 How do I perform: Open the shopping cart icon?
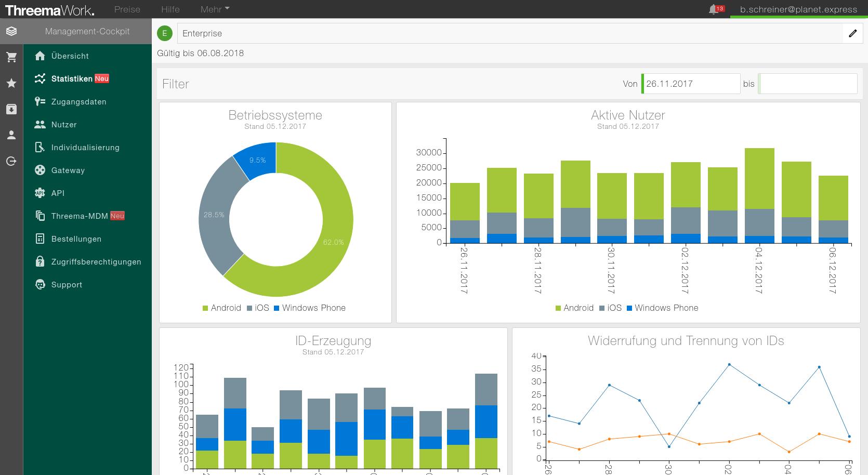11,57
